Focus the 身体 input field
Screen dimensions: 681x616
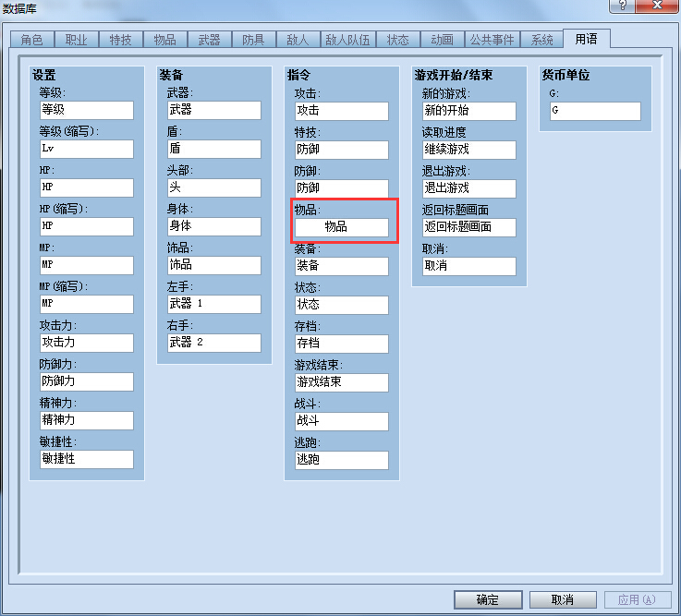click(214, 226)
